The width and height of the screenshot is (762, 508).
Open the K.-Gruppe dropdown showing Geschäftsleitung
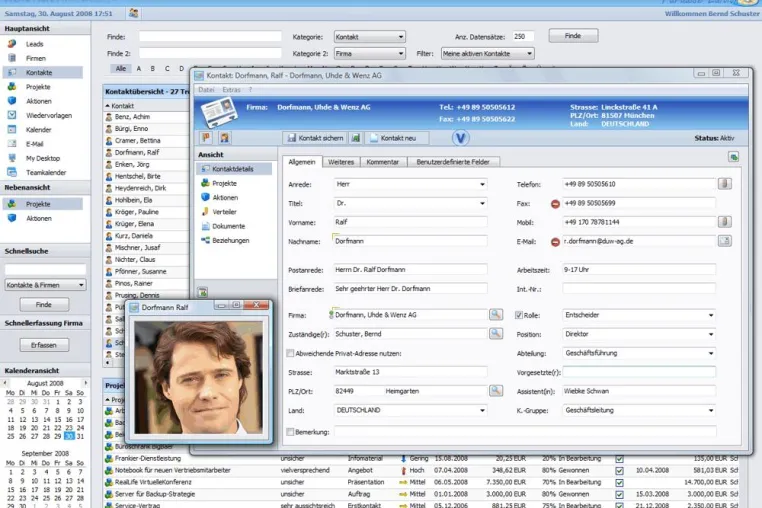(x=639, y=410)
